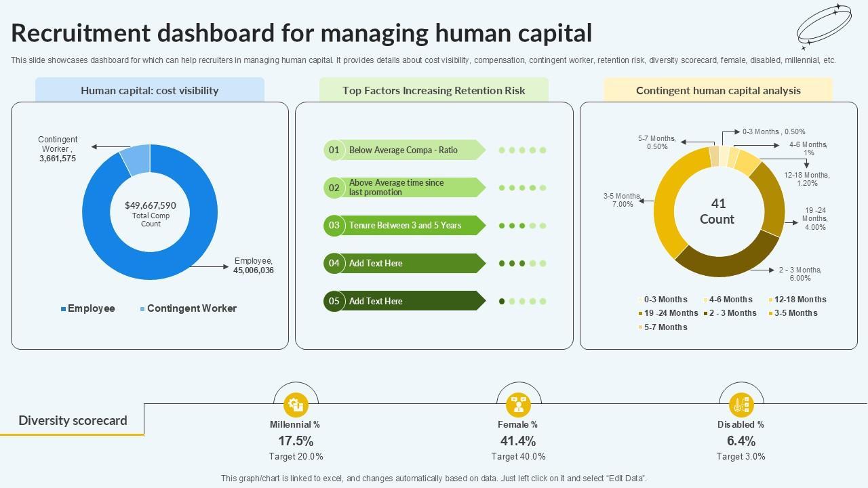Open Contingent human capital analysis header

tap(718, 90)
